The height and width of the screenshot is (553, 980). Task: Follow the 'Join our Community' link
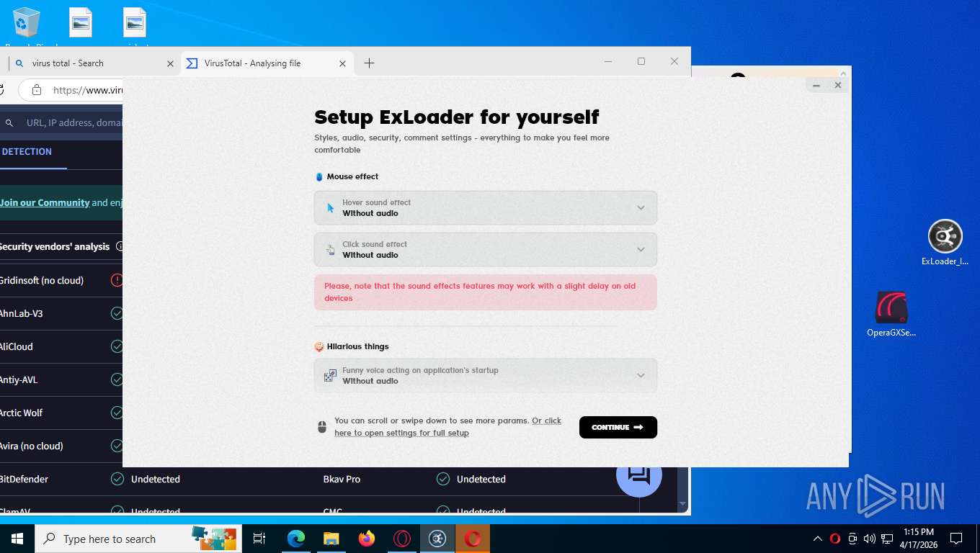[45, 203]
